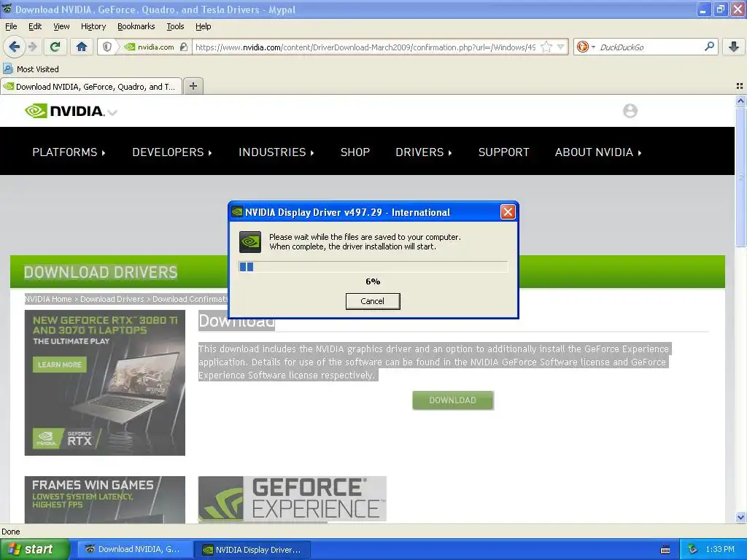
Task: Click the NVIDIA icon in the dialog title bar
Action: 237,212
